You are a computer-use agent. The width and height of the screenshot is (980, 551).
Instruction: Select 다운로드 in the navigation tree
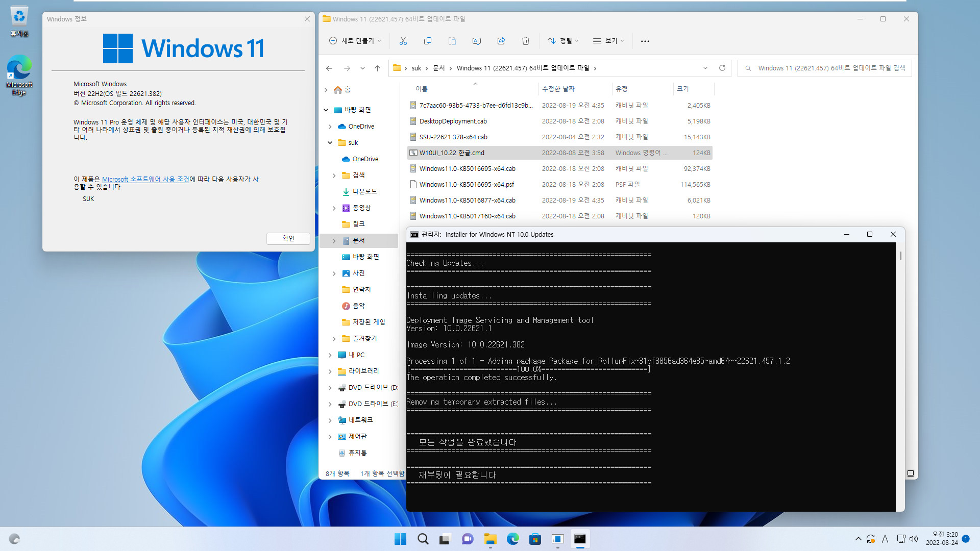[x=364, y=191]
